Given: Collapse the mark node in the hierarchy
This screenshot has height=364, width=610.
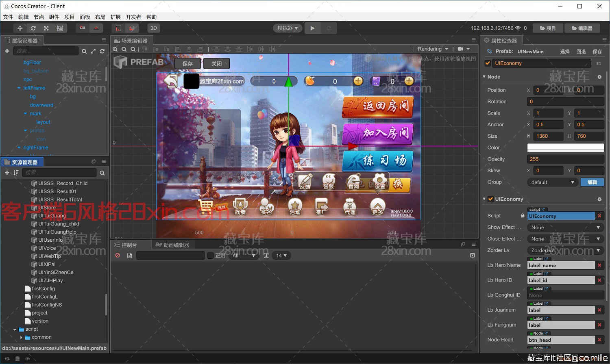Looking at the screenshot, I should (25, 113).
